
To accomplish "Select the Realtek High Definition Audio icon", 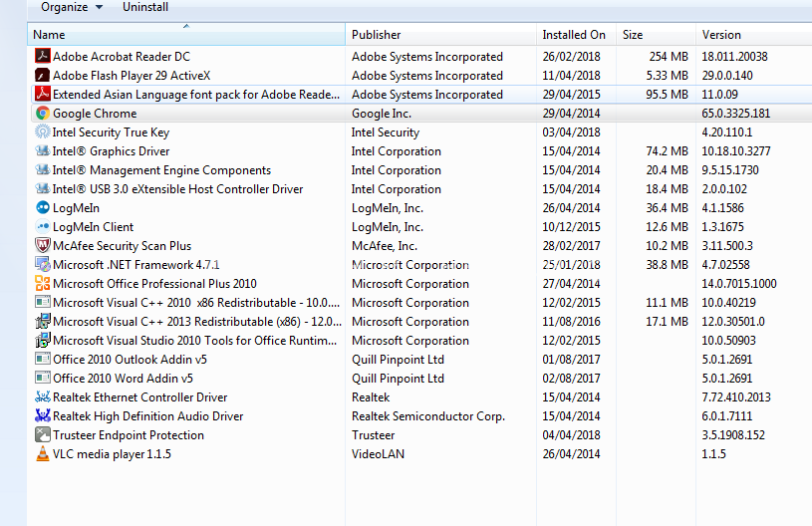I will pos(43,416).
